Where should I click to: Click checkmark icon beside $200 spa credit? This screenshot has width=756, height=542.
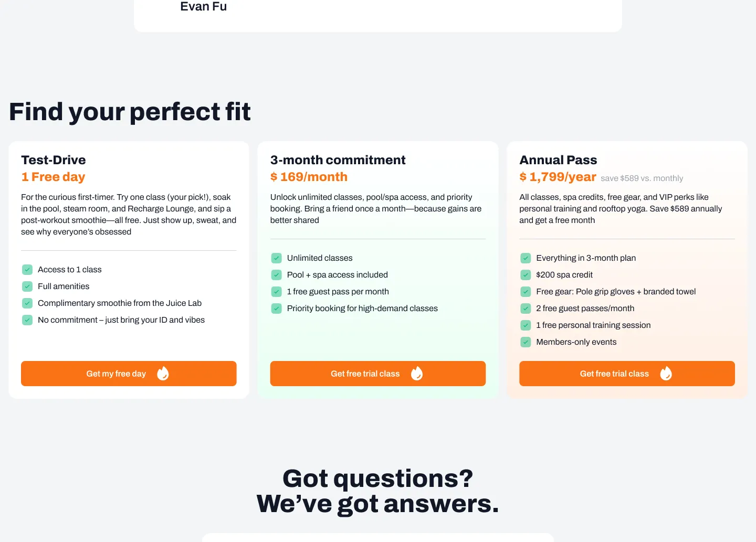(526, 275)
